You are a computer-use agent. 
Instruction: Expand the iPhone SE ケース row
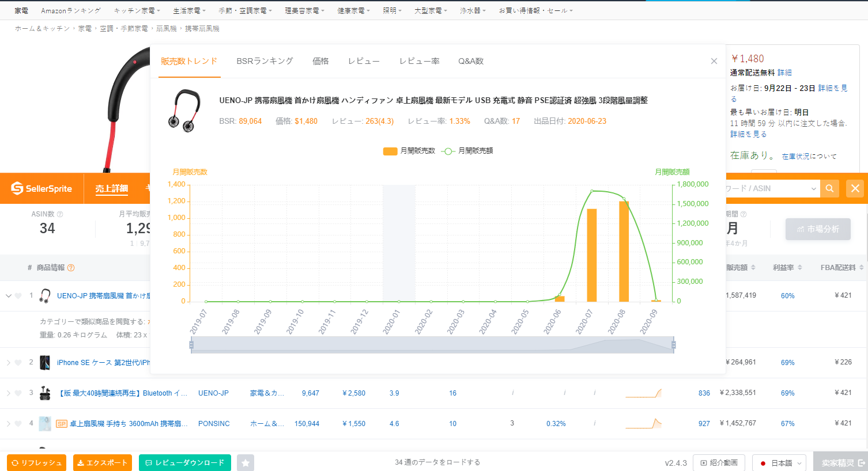9,363
